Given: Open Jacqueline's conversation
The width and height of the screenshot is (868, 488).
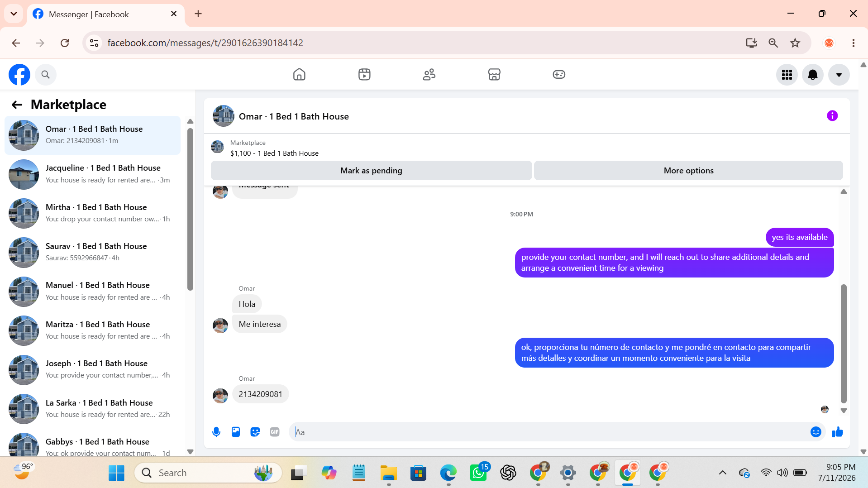Looking at the screenshot, I should 93,174.
